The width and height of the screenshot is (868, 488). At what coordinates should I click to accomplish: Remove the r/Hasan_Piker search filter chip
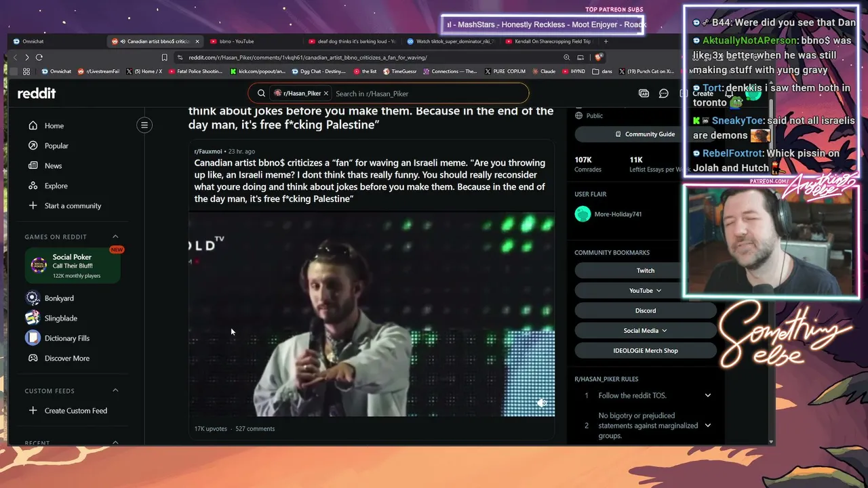click(325, 94)
